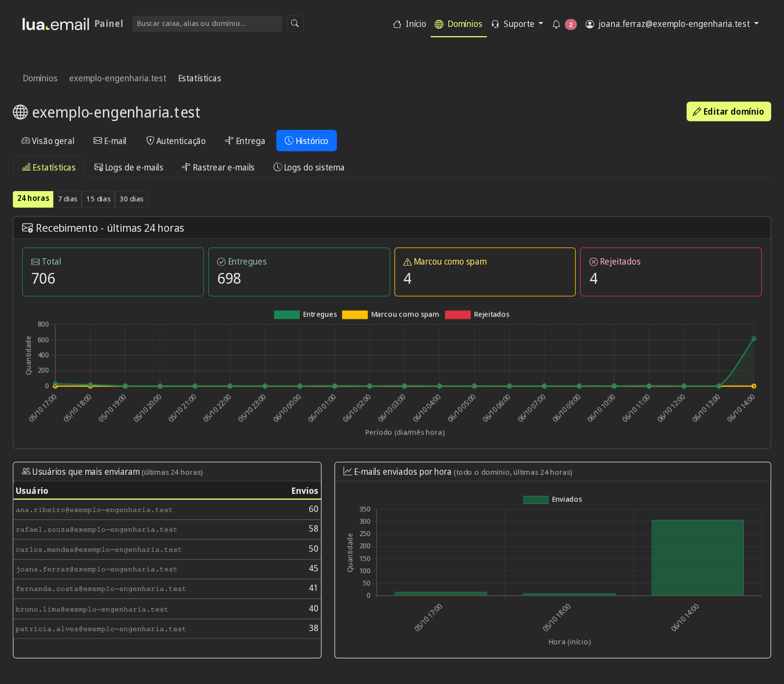Viewport: 784px width, 684px height.
Task: Open Domínios in navigation bar
Action: (x=459, y=24)
